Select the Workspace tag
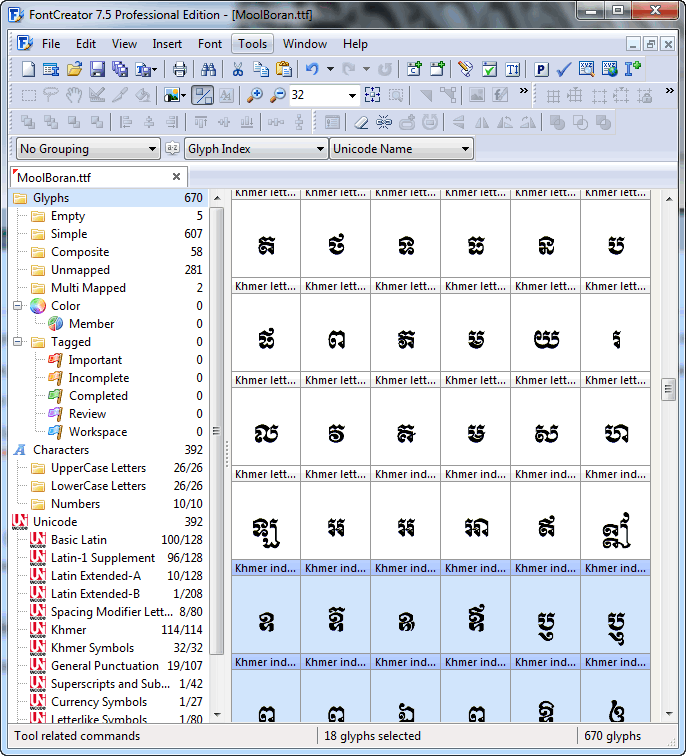The width and height of the screenshot is (686, 756). tap(98, 432)
